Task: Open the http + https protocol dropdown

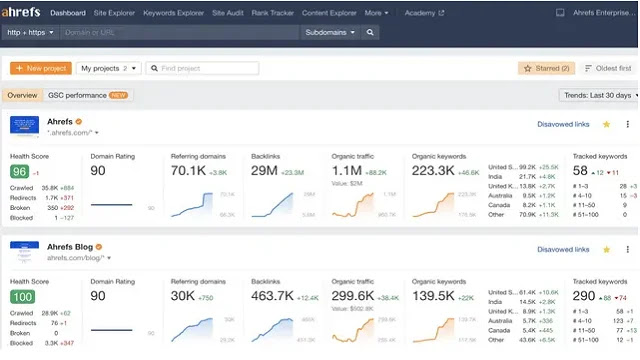Action: coord(31,32)
